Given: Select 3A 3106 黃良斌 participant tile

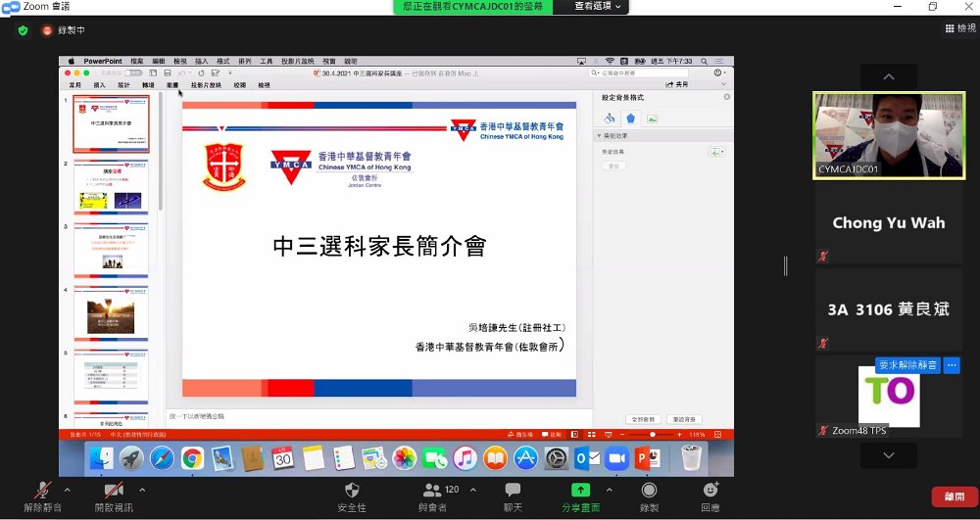Looking at the screenshot, I should (889, 309).
